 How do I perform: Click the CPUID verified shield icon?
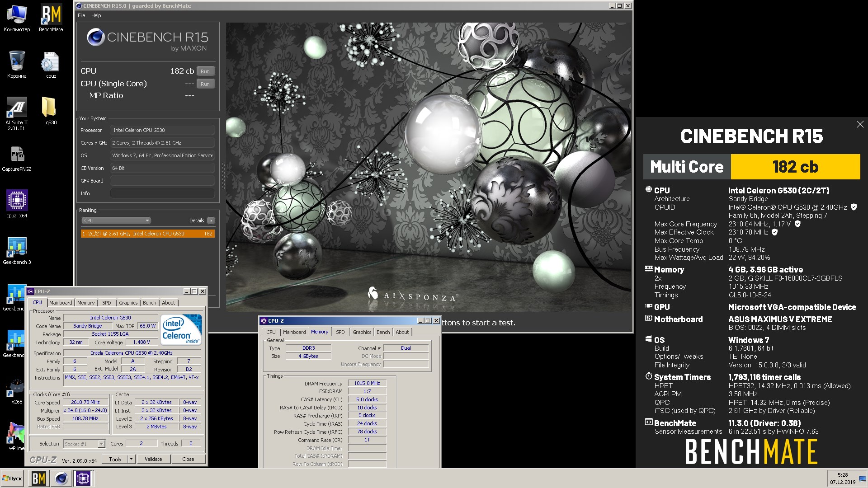[x=854, y=207]
